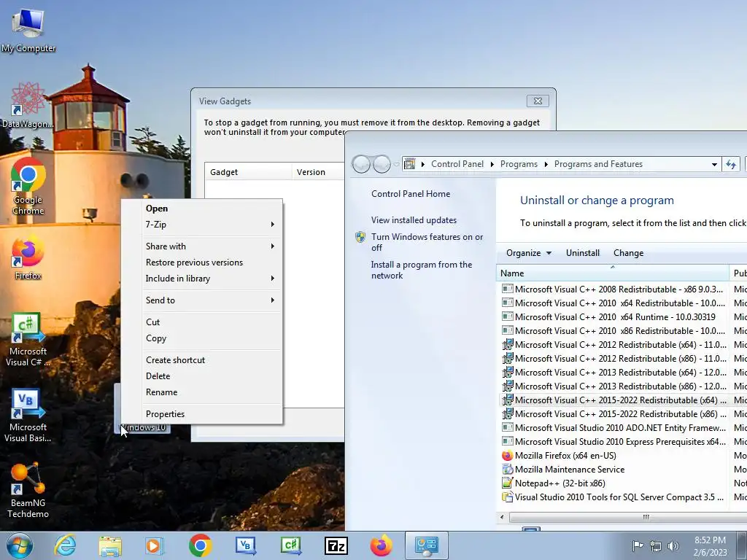
Task: Open 7-Zip from the taskbar
Action: (x=336, y=545)
